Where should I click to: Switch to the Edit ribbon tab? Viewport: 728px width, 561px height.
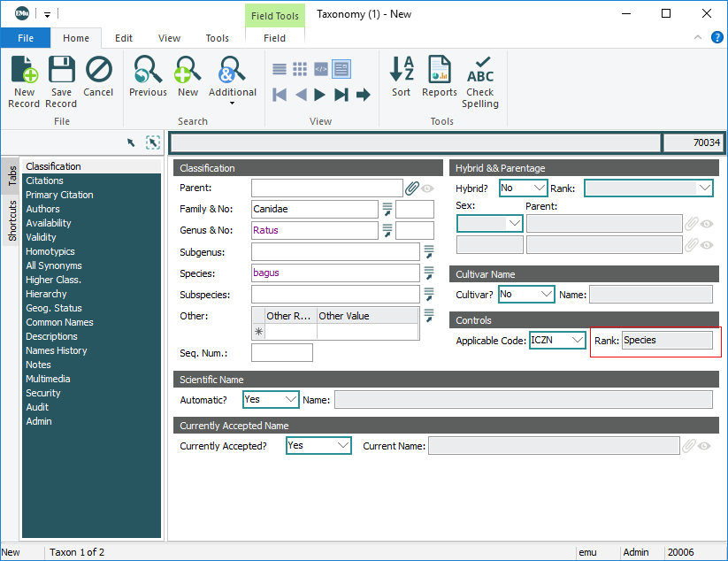click(124, 38)
